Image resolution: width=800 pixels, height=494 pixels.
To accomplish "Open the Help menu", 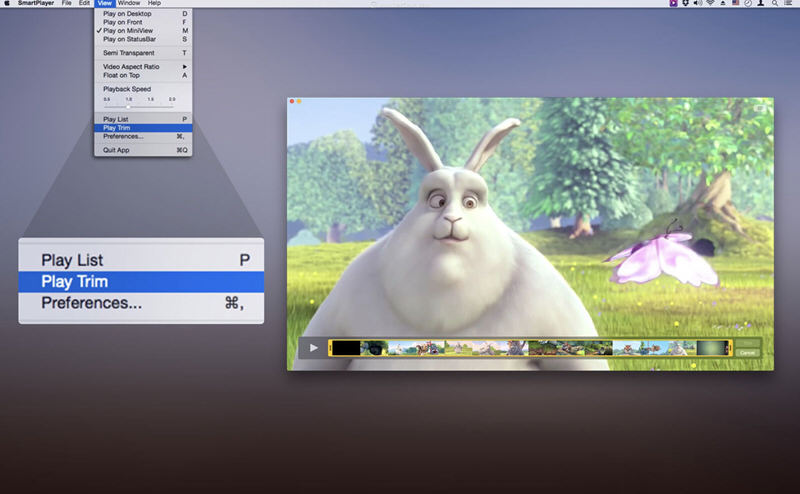I will 154,3.
